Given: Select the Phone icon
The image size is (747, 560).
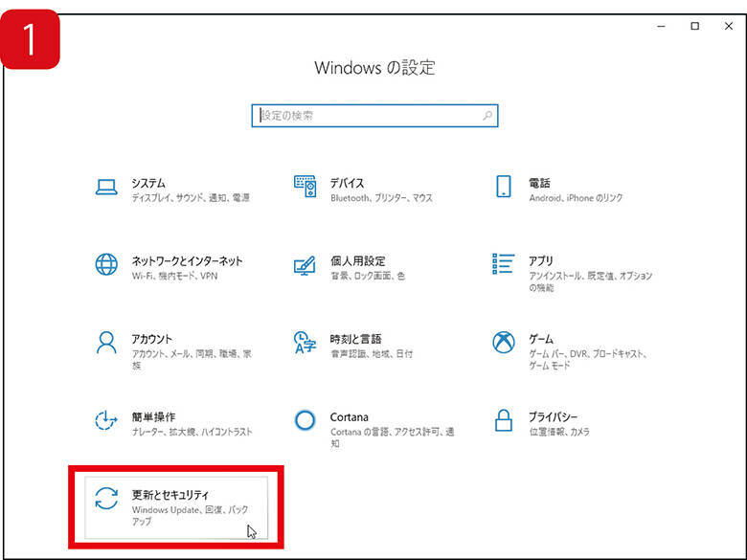Looking at the screenshot, I should point(503,187).
